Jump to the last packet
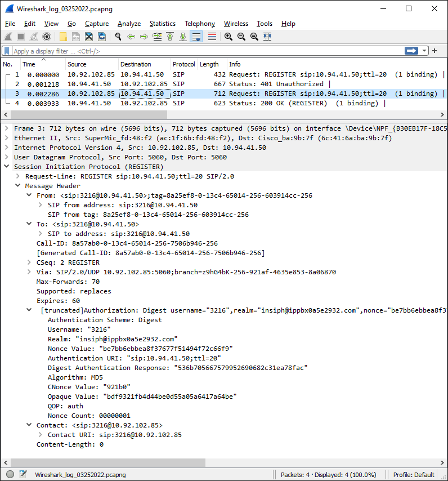Image resolution: width=448 pixels, height=481 pixels. (x=183, y=37)
